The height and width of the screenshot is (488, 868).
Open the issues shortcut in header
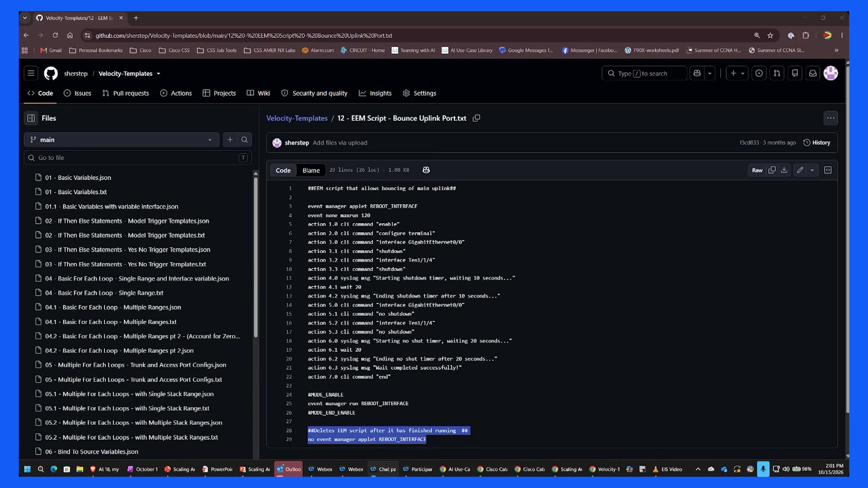pyautogui.click(x=759, y=73)
